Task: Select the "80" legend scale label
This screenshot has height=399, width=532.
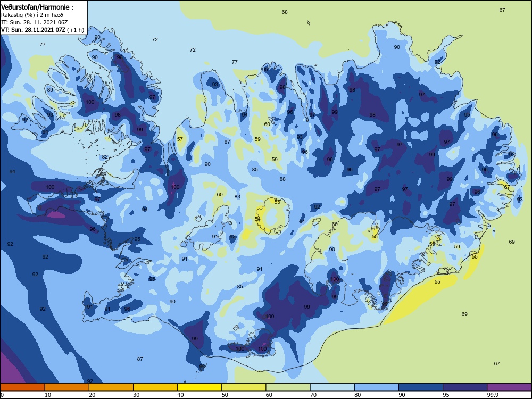Action: [358, 395]
